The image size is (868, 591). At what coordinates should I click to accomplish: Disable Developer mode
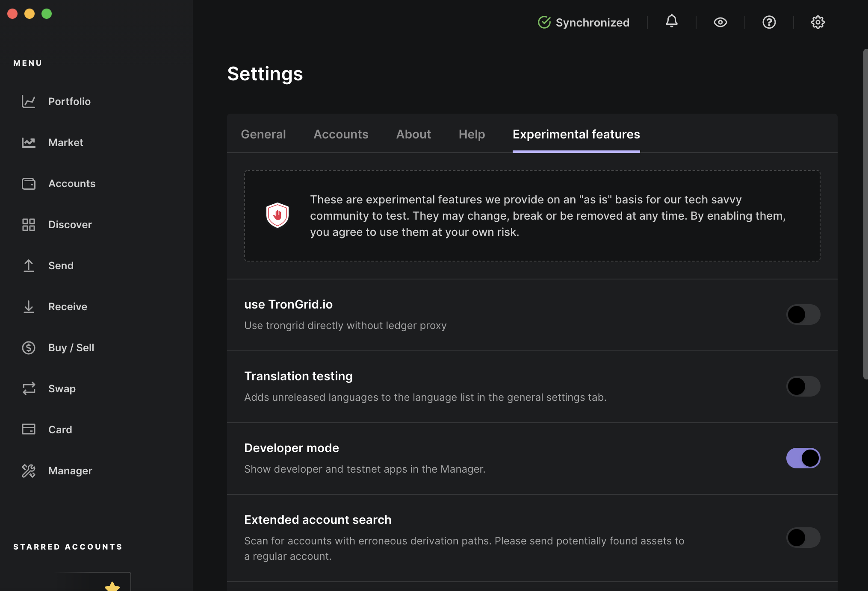click(x=803, y=458)
